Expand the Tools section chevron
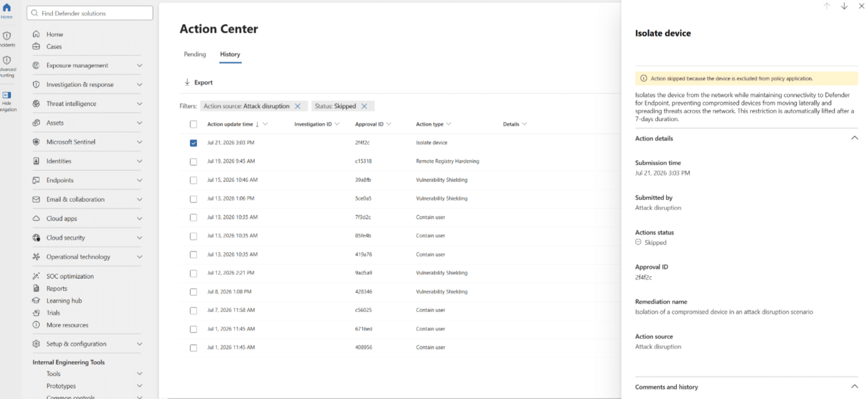Image resolution: width=868 pixels, height=399 pixels. pyautogui.click(x=139, y=374)
